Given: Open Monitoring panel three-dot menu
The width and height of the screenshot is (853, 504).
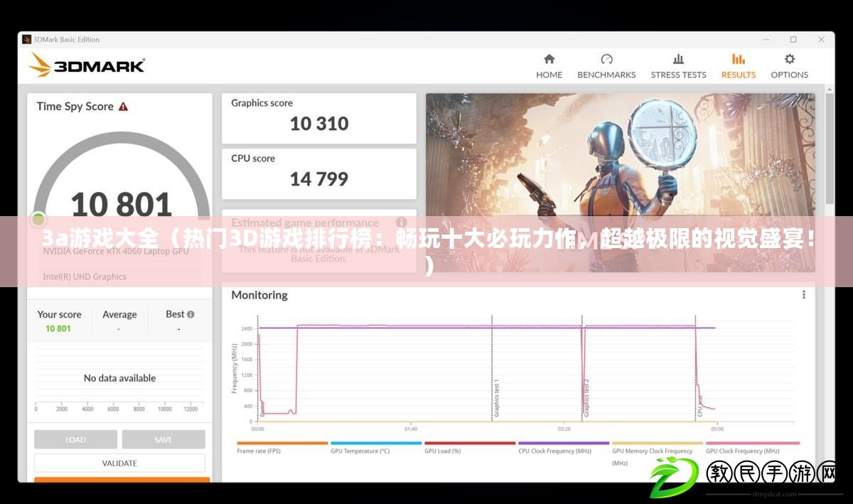Looking at the screenshot, I should [804, 294].
